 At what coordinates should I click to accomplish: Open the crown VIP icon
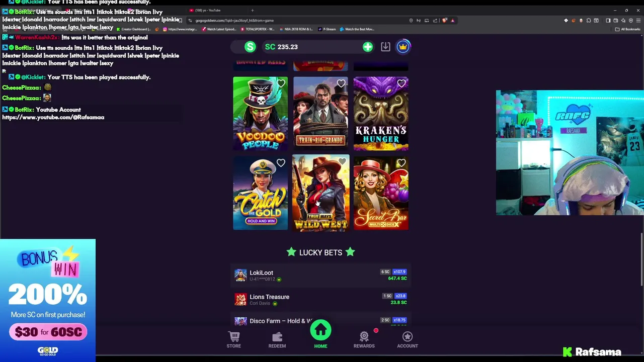point(403,47)
